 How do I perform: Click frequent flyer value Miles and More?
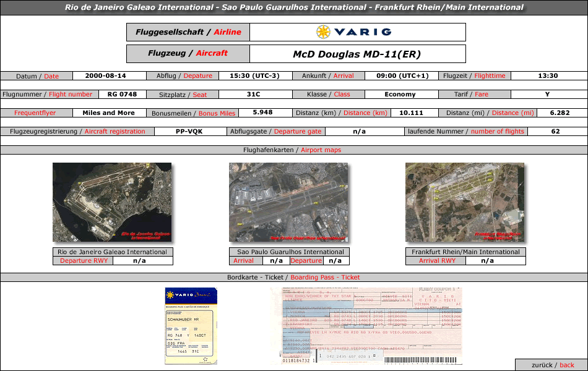pos(108,113)
